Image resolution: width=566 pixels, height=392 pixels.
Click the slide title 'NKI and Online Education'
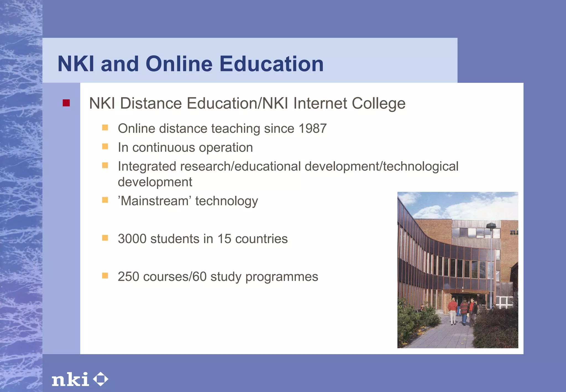190,64
